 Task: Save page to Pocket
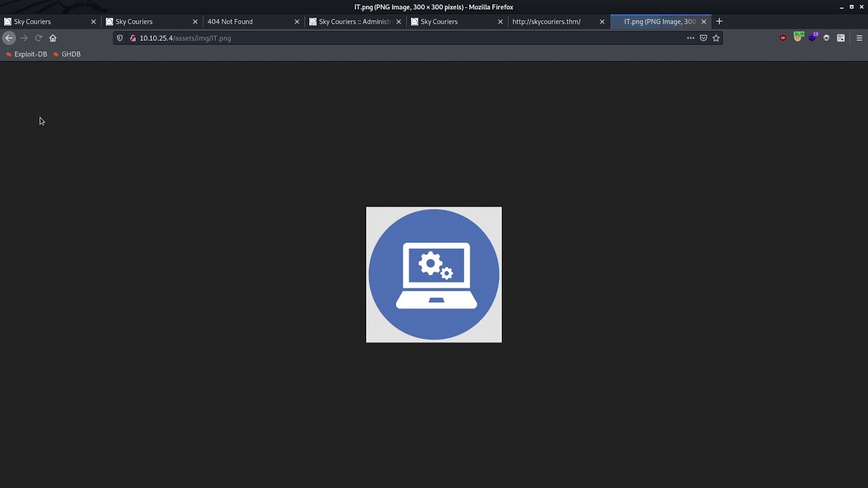coord(703,38)
